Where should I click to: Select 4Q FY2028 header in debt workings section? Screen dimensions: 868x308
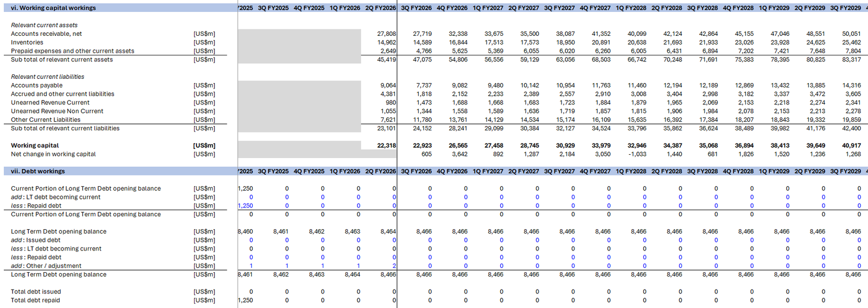point(738,171)
